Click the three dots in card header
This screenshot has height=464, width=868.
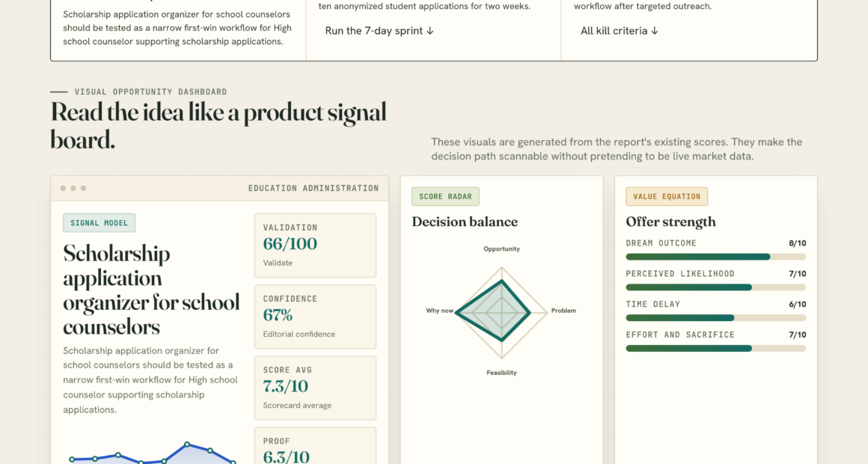pos(73,189)
